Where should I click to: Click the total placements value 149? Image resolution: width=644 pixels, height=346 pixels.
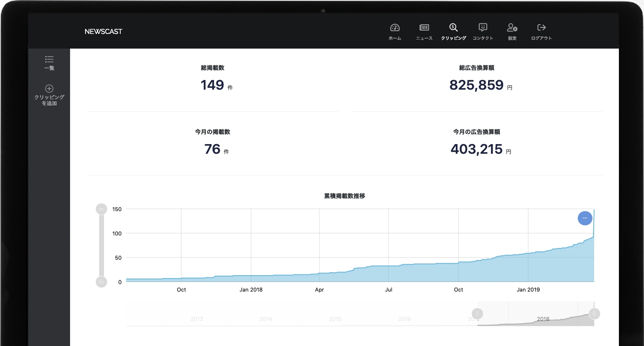pyautogui.click(x=212, y=85)
